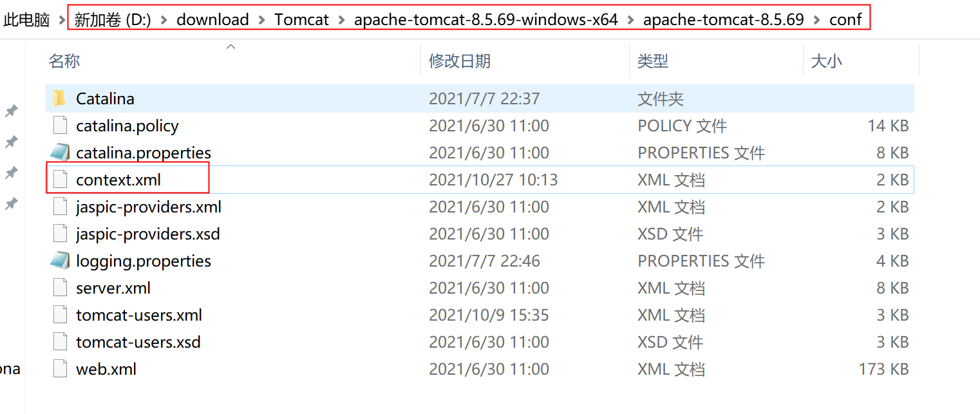The image size is (980, 414).
Task: Click the Catalina folder icon
Action: click(x=60, y=99)
